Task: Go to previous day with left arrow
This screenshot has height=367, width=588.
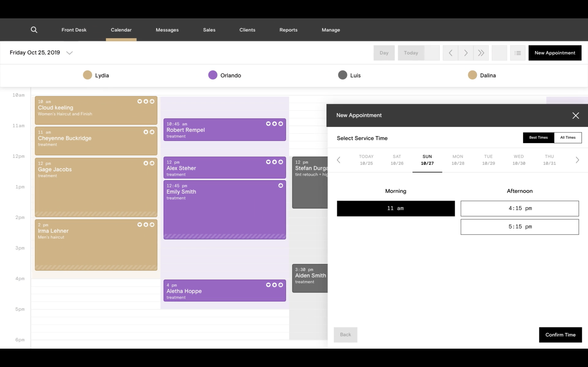Action: point(450,53)
